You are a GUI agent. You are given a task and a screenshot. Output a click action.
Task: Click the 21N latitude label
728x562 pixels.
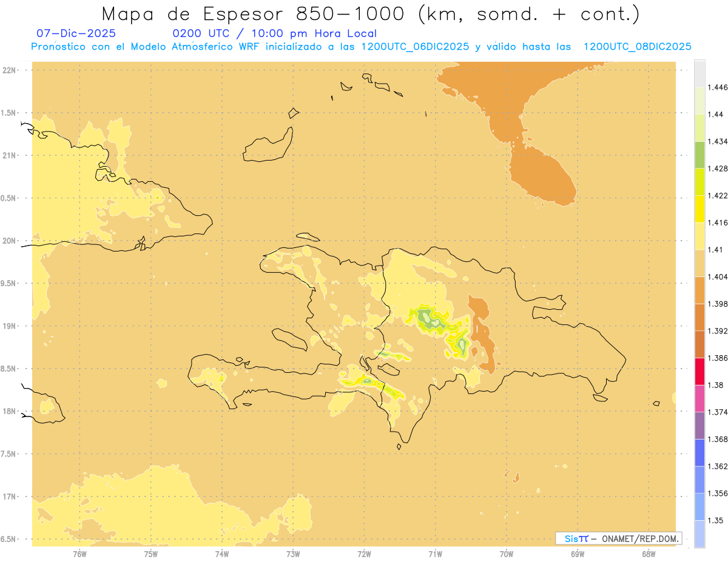coord(9,155)
